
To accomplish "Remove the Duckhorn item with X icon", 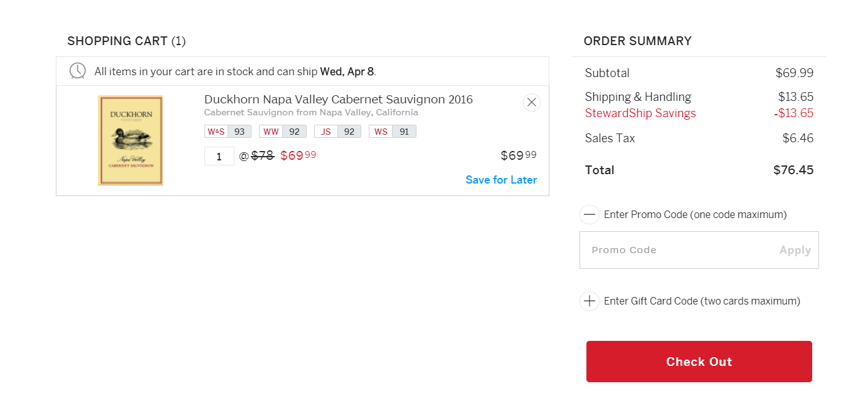I will click(532, 102).
